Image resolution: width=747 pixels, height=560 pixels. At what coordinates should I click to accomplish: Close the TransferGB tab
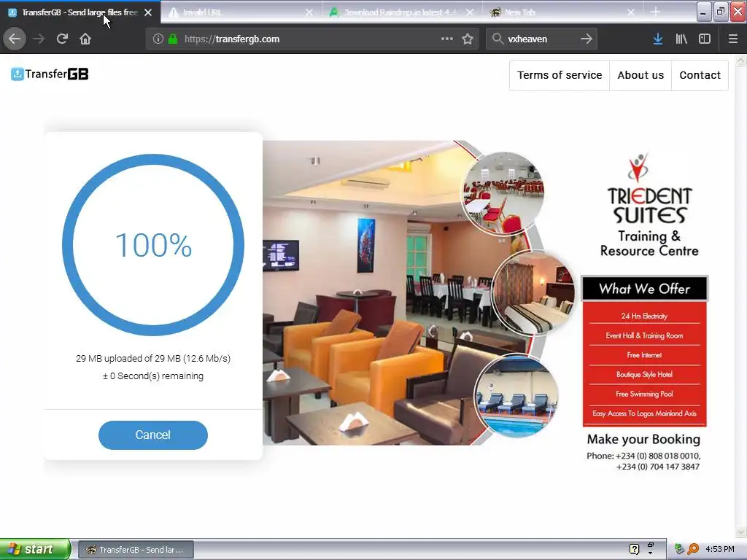[148, 12]
